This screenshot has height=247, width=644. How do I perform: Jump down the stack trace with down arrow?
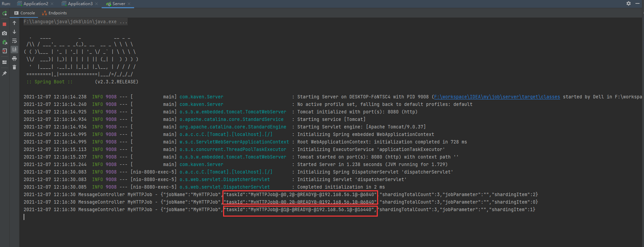coord(14,32)
